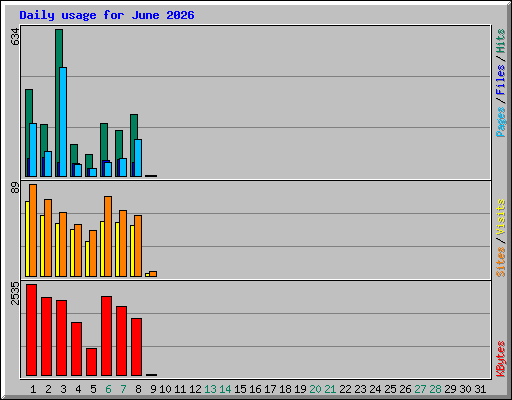This screenshot has height=400, width=512.
Task: Click day 15 on the x-axis
Action: tap(240, 389)
